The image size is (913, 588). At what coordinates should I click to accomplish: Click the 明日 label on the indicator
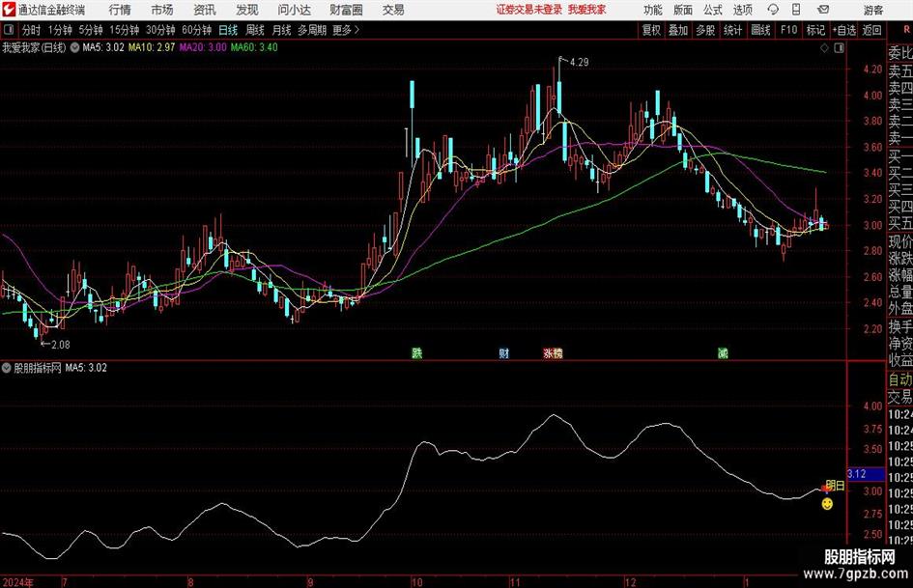point(836,486)
